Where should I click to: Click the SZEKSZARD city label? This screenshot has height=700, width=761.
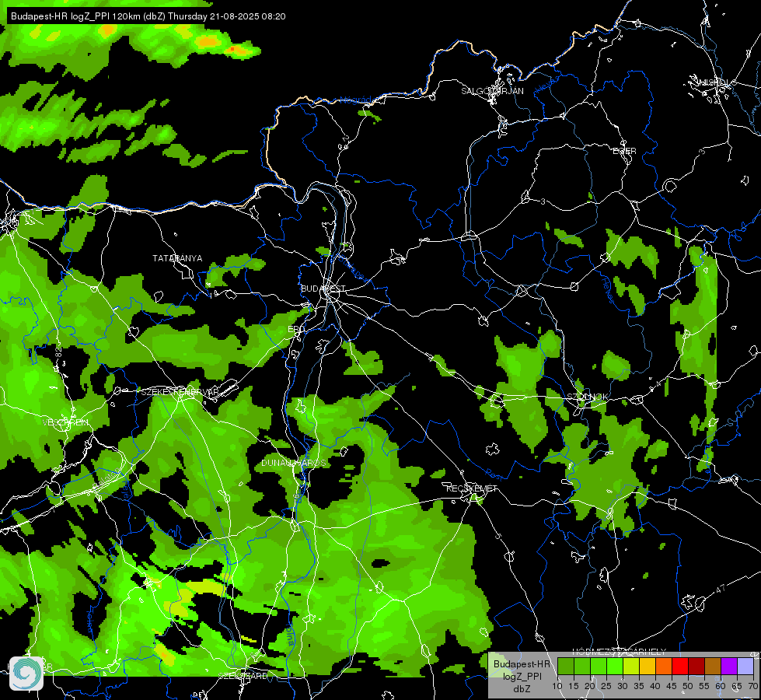coord(243,676)
